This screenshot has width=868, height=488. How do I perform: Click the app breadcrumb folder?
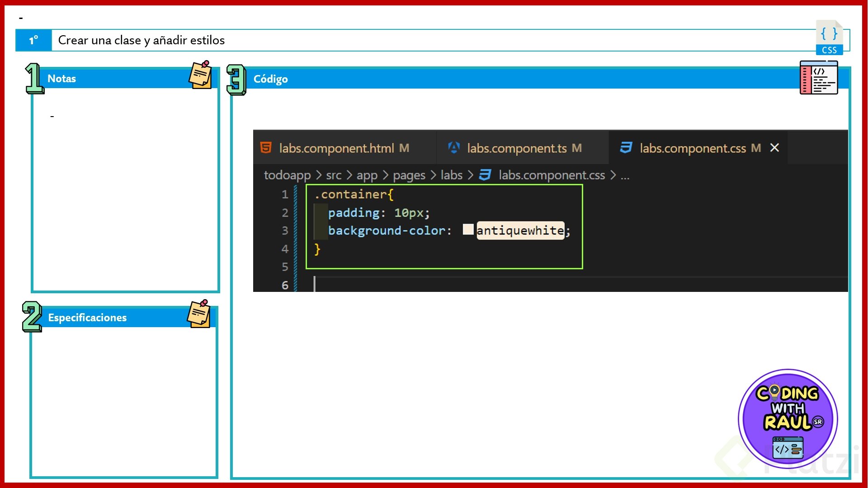point(367,175)
